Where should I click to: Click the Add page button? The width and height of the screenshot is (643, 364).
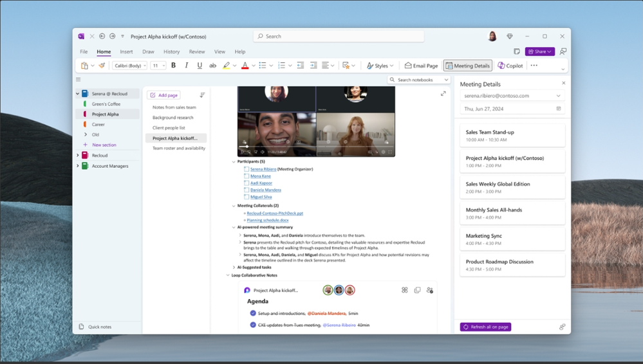[164, 95]
